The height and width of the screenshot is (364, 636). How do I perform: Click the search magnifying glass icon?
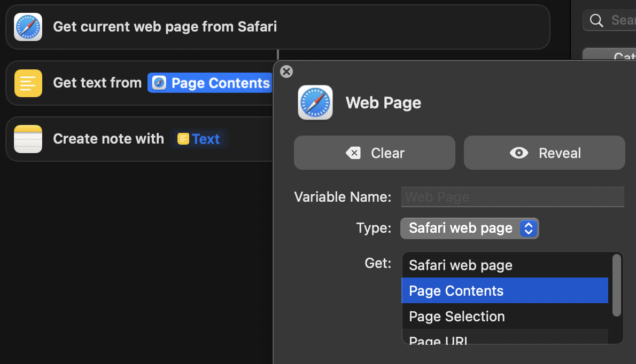coord(596,20)
